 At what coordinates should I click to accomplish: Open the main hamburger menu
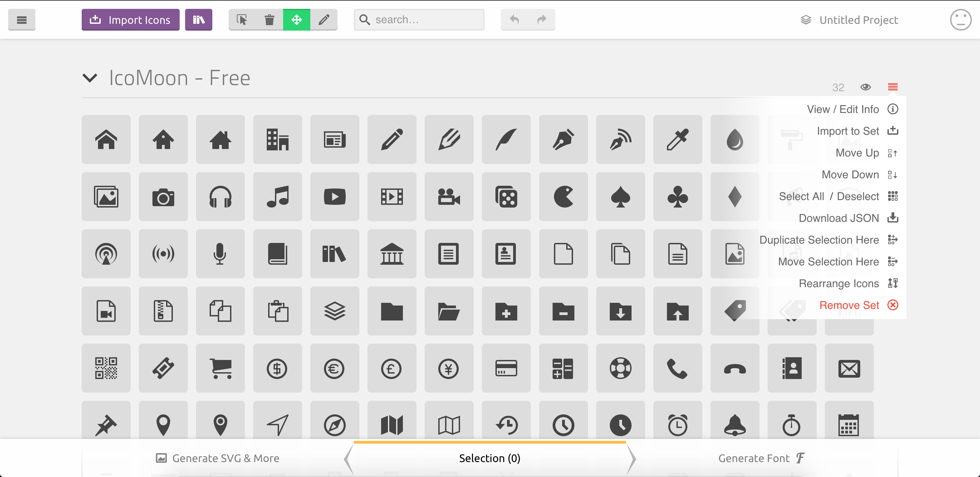pyautogui.click(x=22, y=19)
